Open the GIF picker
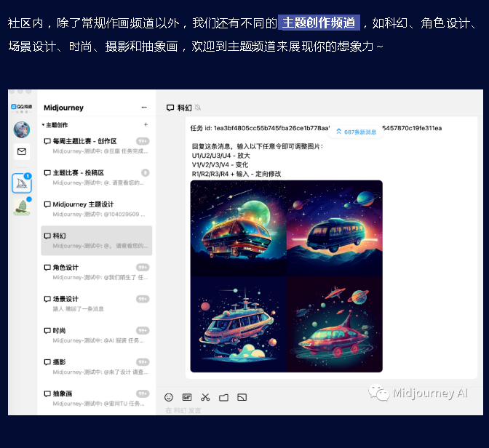 pyautogui.click(x=187, y=397)
